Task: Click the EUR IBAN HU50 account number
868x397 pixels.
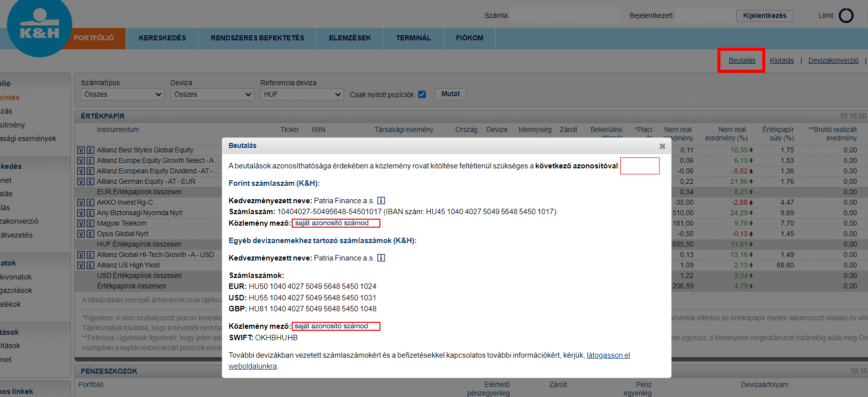Action: click(x=313, y=286)
